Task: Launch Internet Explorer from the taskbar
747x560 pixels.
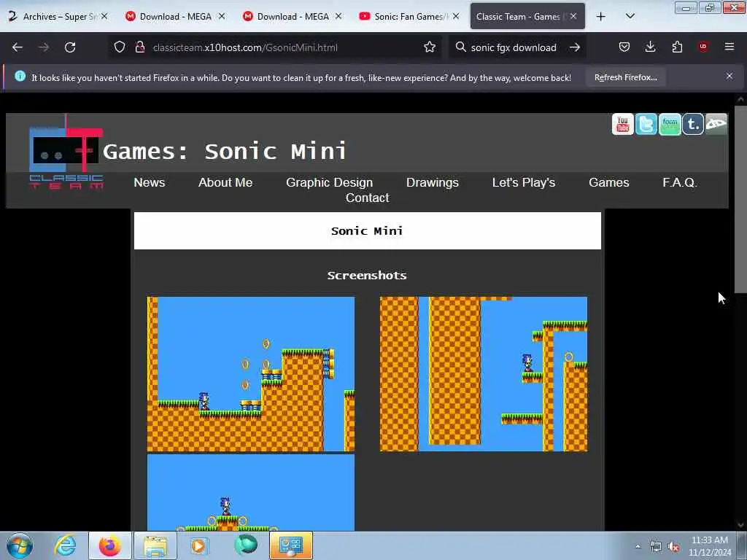Action: pos(65,545)
